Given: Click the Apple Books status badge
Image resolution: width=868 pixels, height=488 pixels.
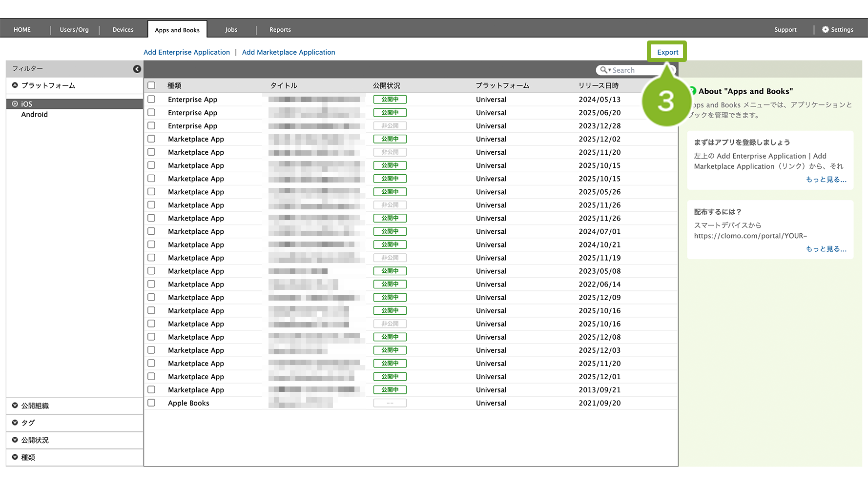Looking at the screenshot, I should tap(390, 403).
